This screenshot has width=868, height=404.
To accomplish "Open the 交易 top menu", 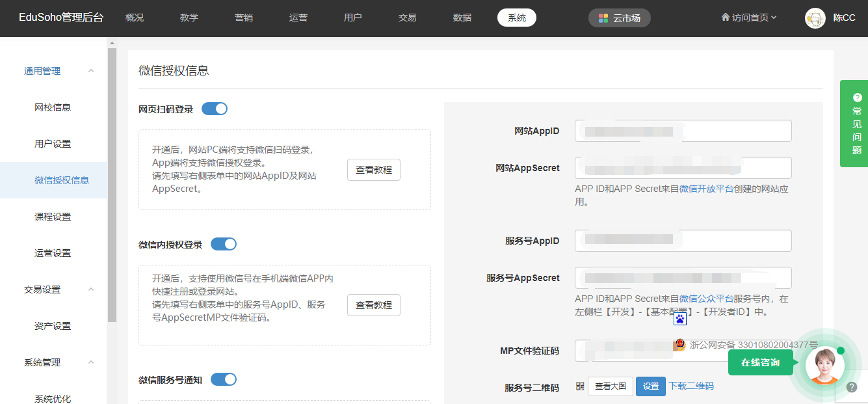I will pyautogui.click(x=408, y=18).
